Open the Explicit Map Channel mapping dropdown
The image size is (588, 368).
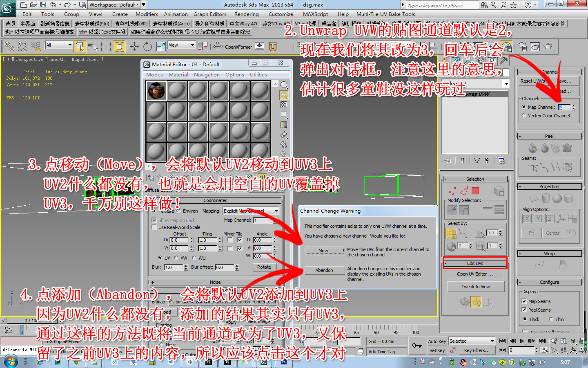tap(251, 211)
